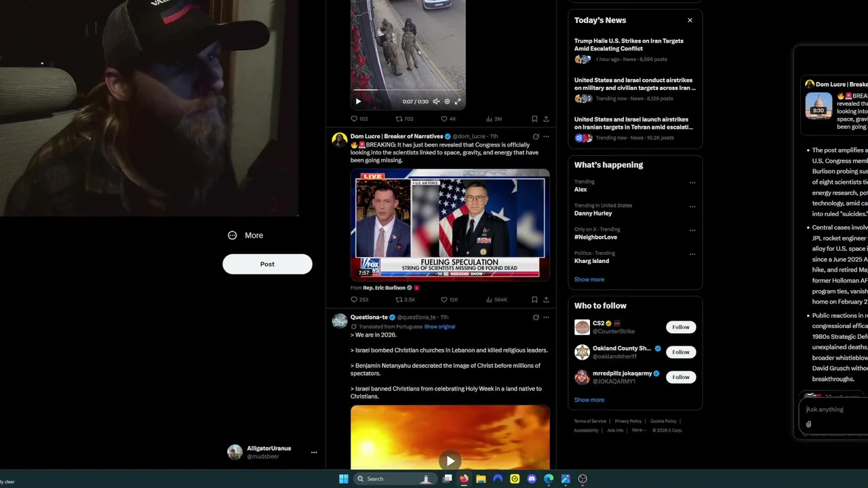The width and height of the screenshot is (868, 488).
Task: Click the taskbar Search box
Action: click(x=395, y=479)
